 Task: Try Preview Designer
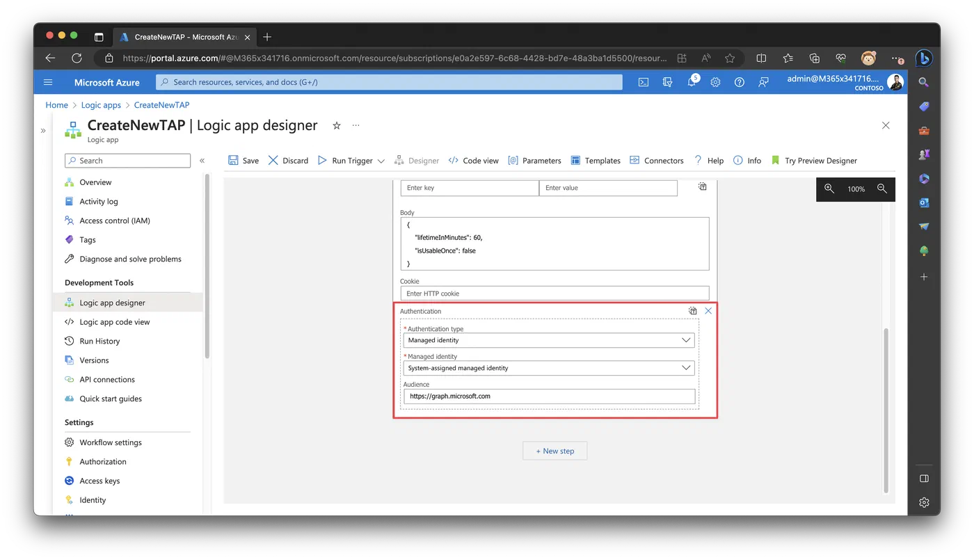click(814, 161)
